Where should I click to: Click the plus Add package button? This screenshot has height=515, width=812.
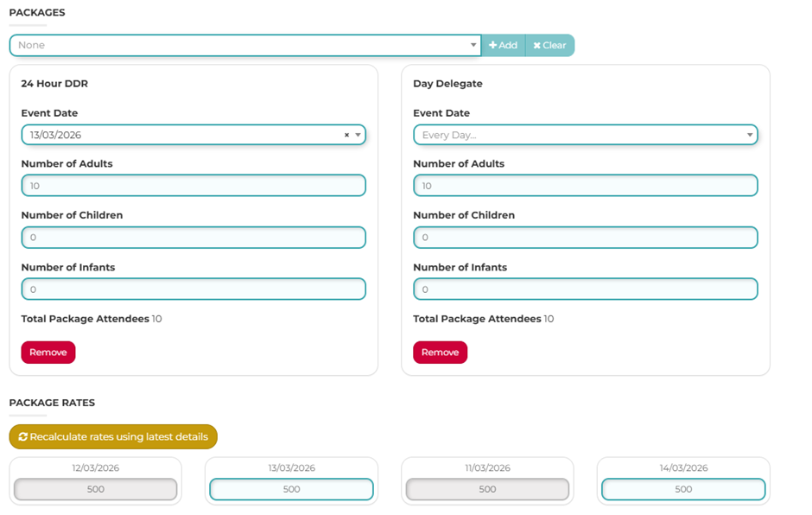503,45
